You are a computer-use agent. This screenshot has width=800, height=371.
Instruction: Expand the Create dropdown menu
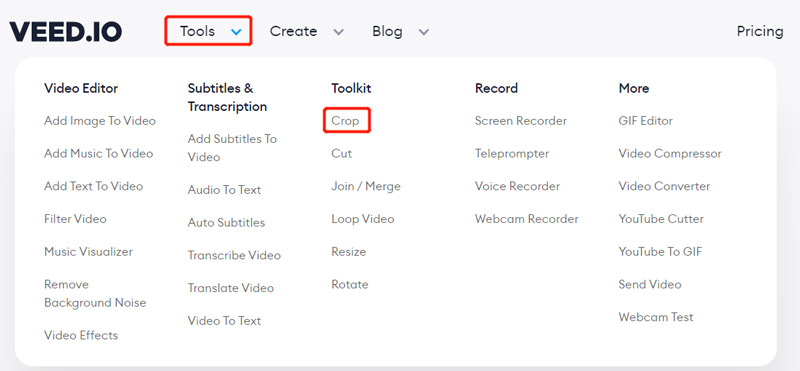pos(306,32)
